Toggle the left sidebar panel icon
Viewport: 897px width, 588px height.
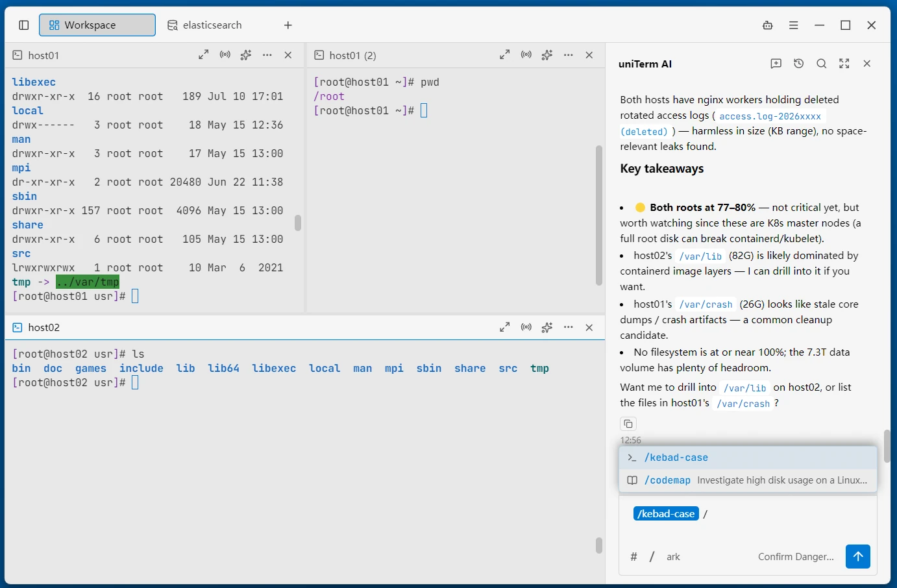[x=24, y=25]
